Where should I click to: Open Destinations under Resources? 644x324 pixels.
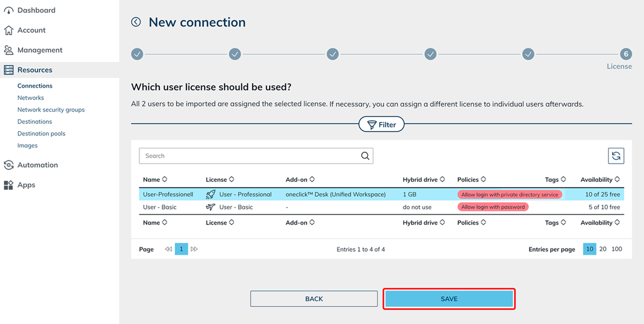[35, 122]
